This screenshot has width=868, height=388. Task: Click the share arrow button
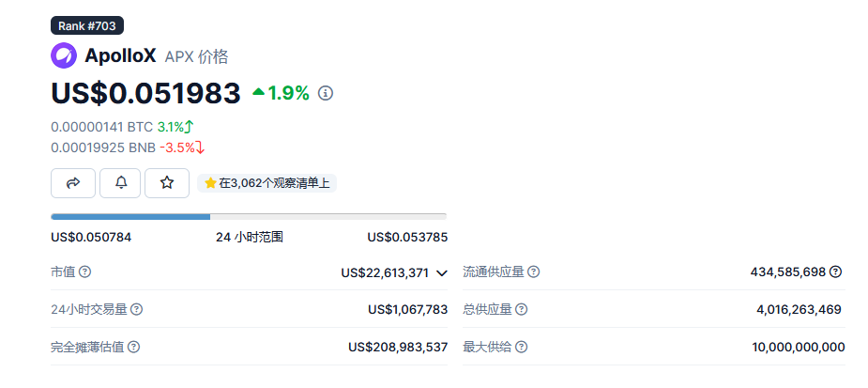[x=73, y=183]
